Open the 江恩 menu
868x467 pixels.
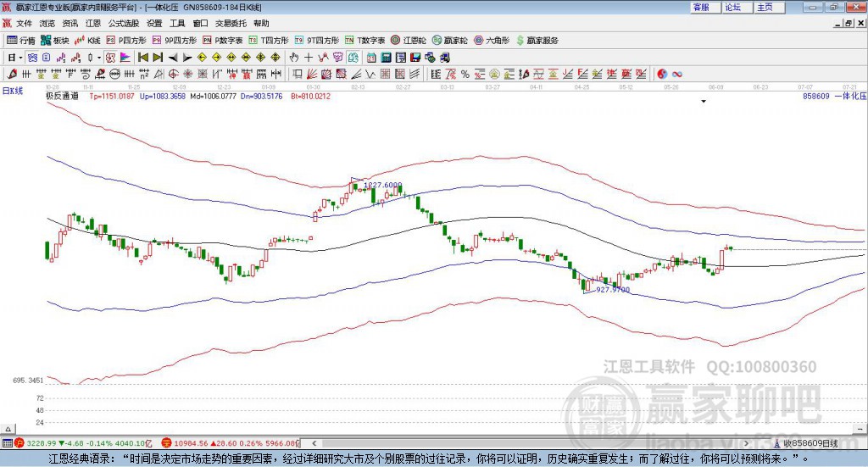click(x=93, y=23)
